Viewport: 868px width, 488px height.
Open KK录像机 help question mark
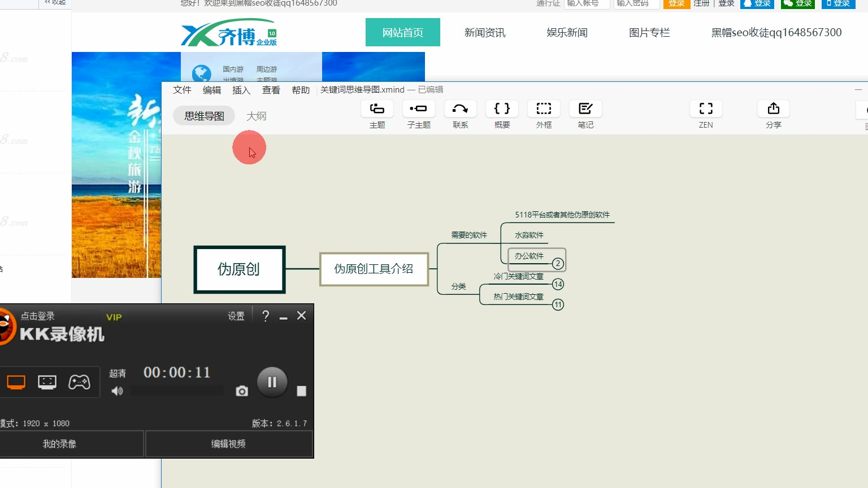pyautogui.click(x=266, y=316)
